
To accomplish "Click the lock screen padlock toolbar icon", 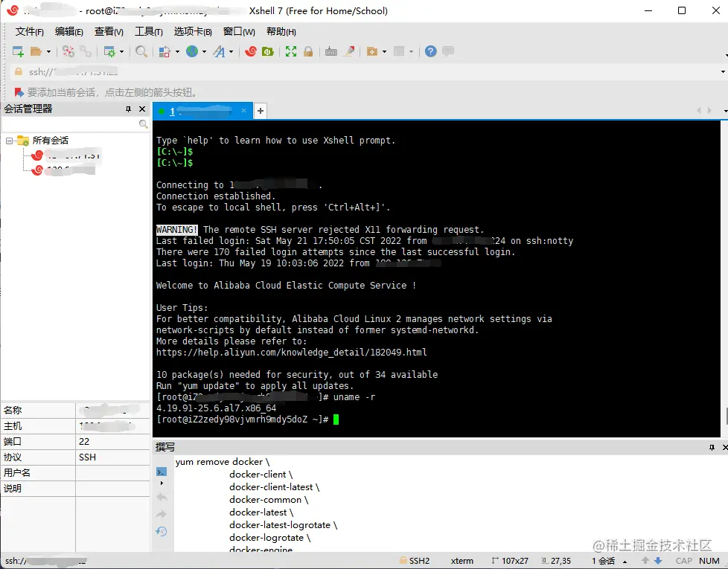I will tap(308, 51).
